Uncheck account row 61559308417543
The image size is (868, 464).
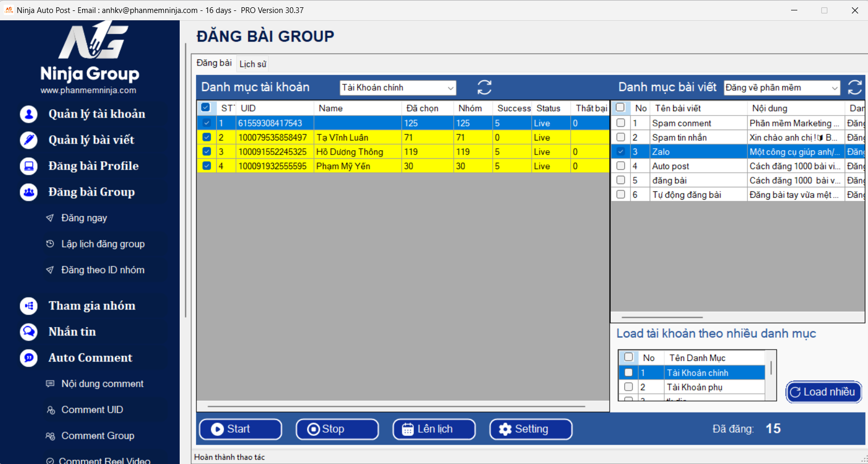[207, 123]
